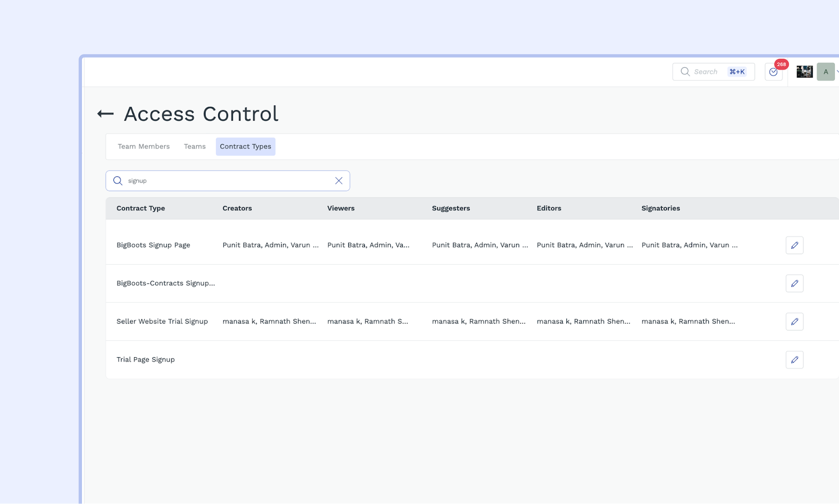The image size is (839, 504).
Task: Open the Seller Website Trial Signup entry
Action: 162,321
